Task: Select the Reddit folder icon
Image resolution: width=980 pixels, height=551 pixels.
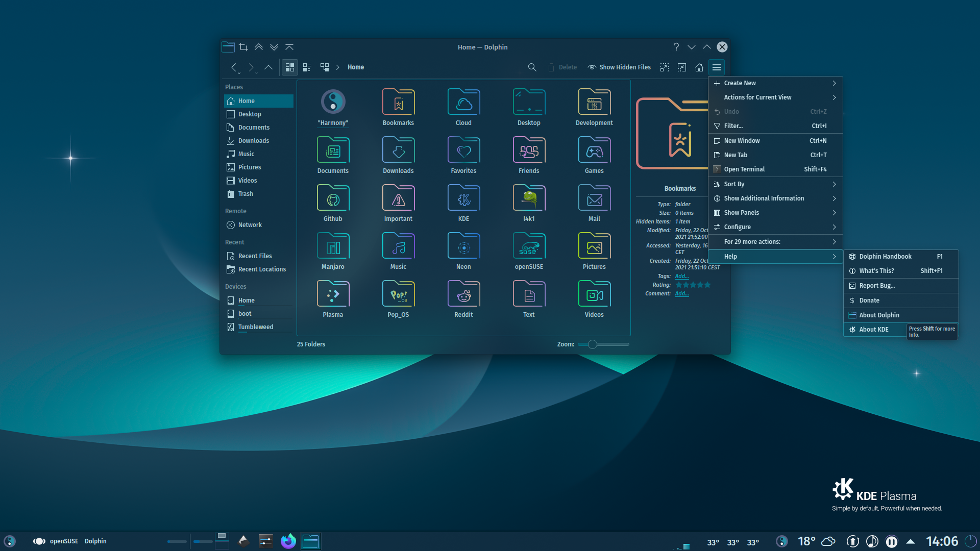Action: (x=463, y=293)
